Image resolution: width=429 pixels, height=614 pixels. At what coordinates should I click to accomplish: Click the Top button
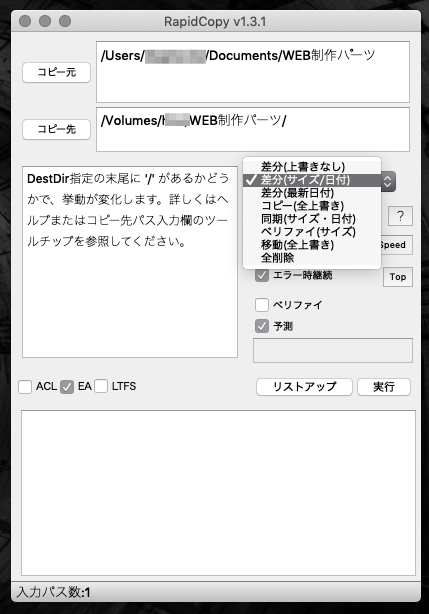coord(398,277)
